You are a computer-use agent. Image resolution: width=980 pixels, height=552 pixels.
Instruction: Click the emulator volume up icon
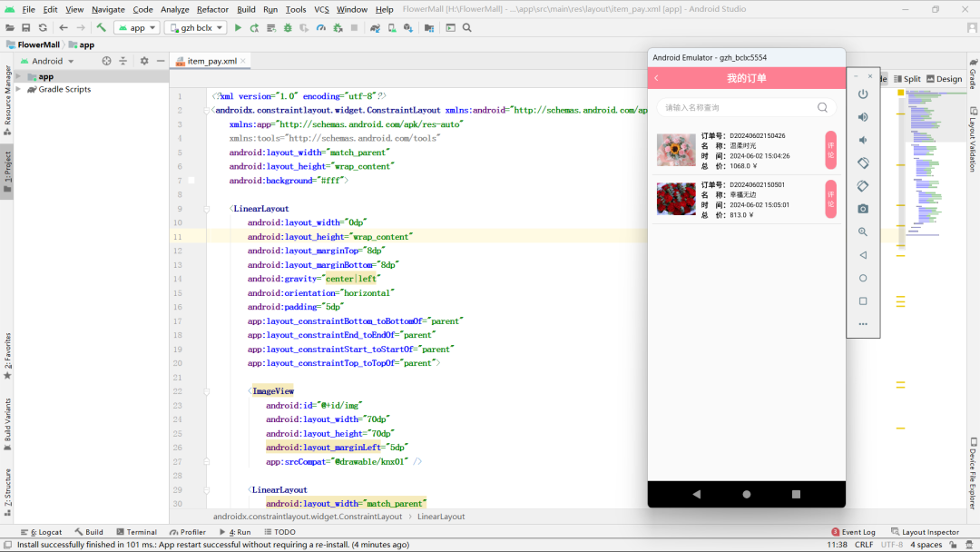coord(863,117)
